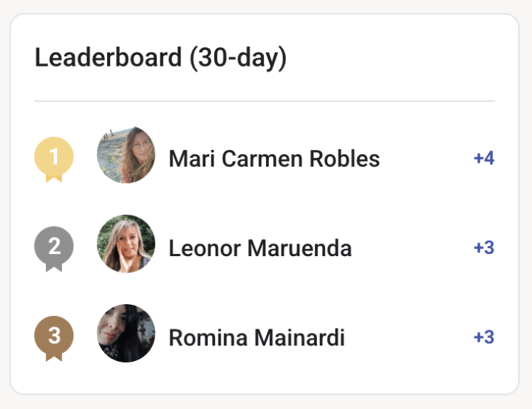532x409 pixels.
Task: Click the Leaderboard (30-day) heading
Action: pyautogui.click(x=161, y=58)
